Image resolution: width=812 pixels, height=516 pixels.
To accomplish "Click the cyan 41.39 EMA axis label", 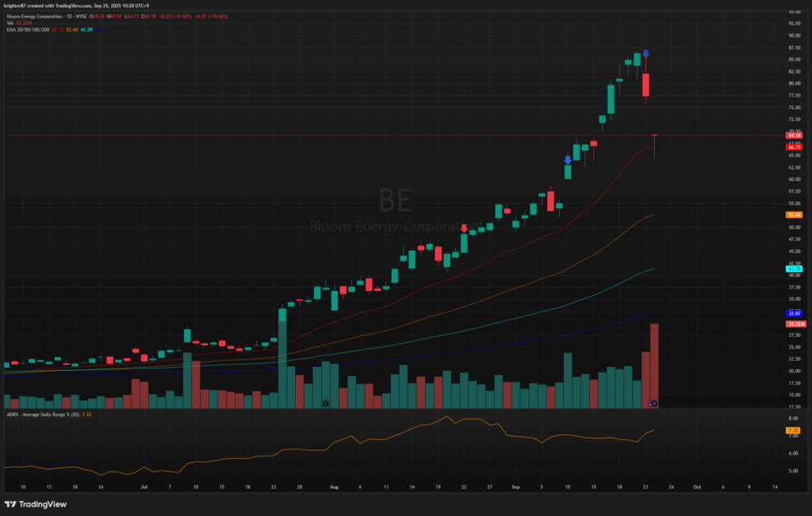I will 795,269.
